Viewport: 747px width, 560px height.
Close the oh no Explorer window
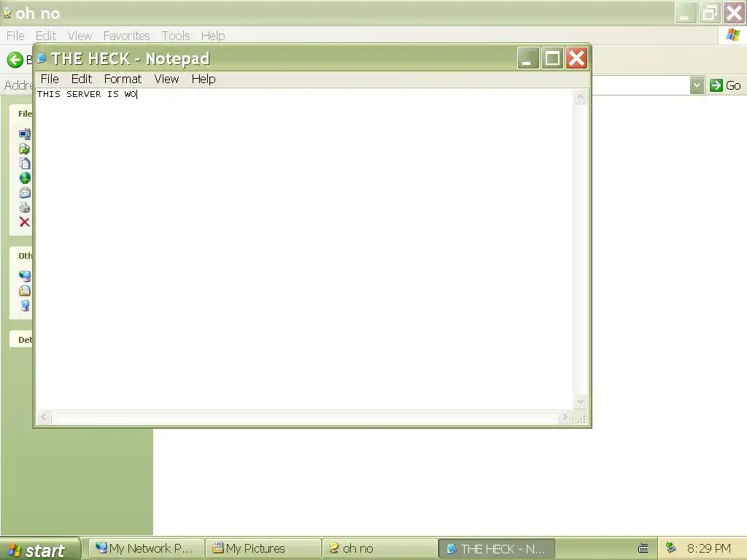point(734,13)
